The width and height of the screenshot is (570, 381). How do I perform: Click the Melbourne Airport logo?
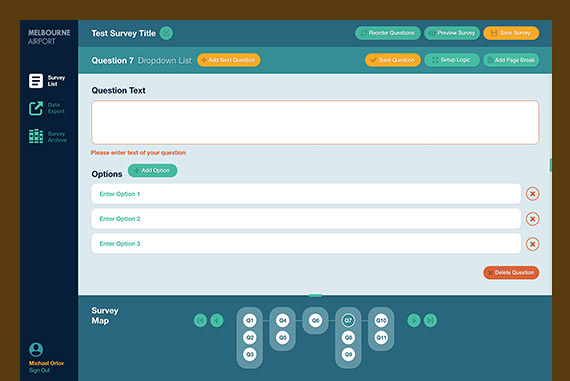(49, 37)
